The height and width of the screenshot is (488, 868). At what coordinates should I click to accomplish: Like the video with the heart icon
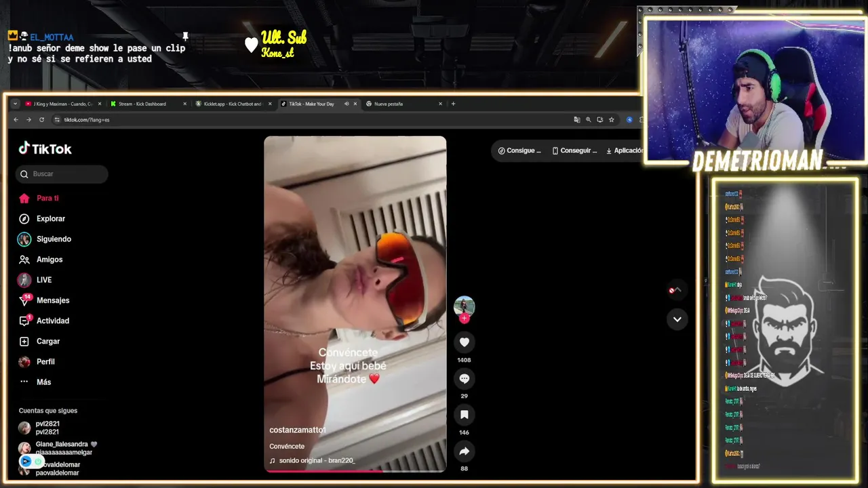click(x=465, y=342)
